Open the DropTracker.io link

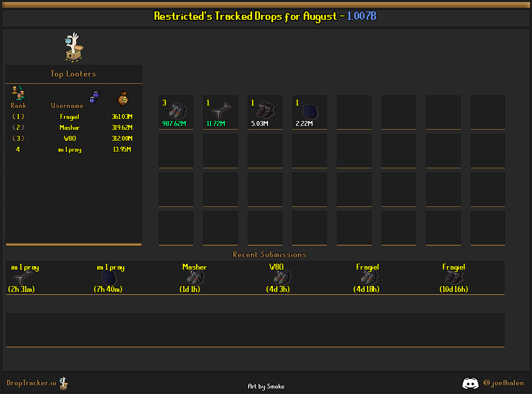[x=31, y=383]
